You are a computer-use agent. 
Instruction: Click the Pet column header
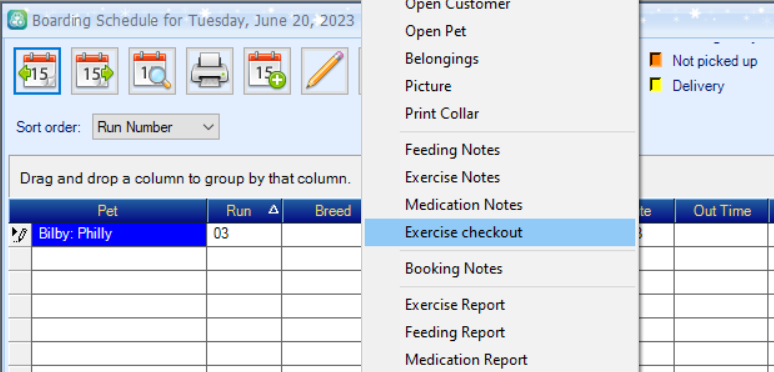click(108, 211)
